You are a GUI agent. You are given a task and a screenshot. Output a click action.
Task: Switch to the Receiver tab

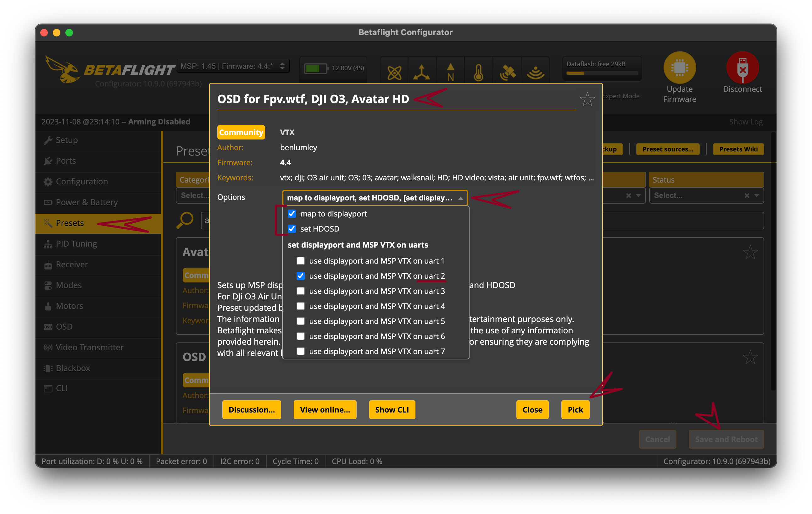[98, 265]
